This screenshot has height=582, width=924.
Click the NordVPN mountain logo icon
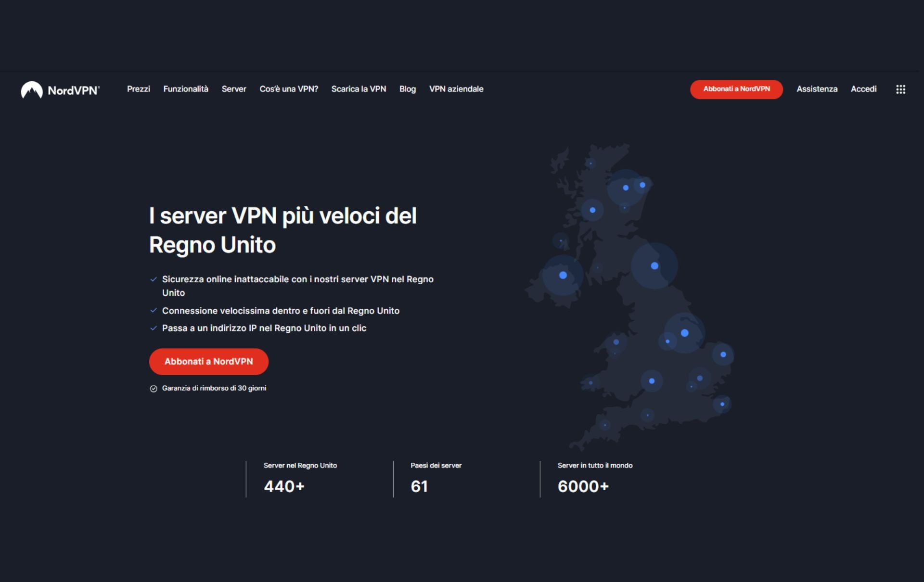[32, 90]
